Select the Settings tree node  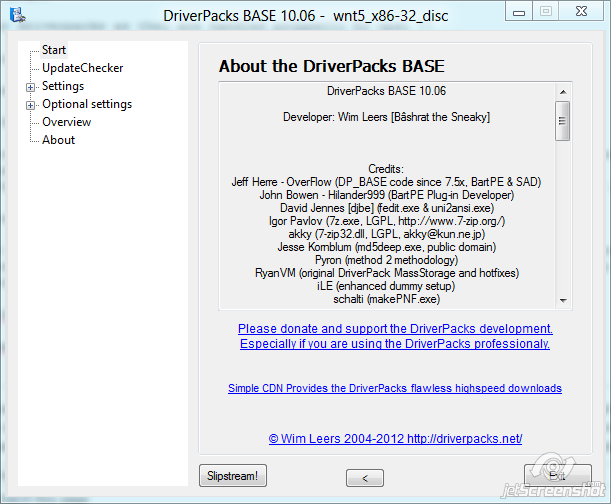[63, 86]
